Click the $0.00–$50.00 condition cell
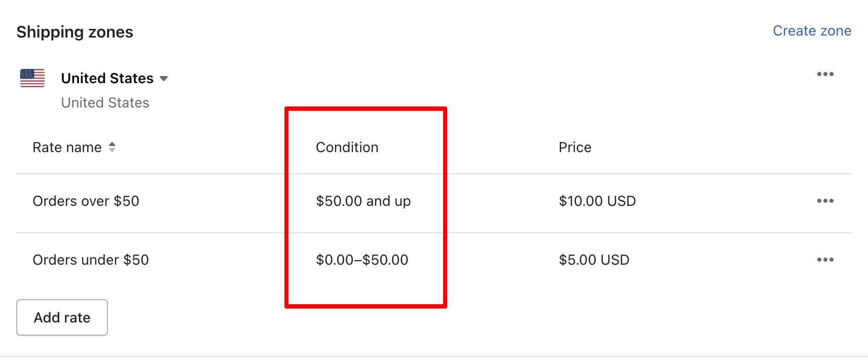868x361 pixels. (x=362, y=260)
